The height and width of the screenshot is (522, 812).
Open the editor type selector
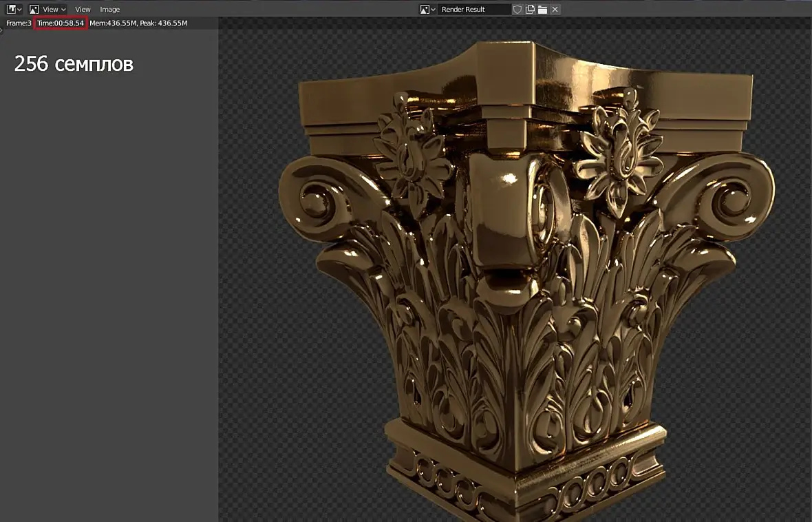click(14, 9)
